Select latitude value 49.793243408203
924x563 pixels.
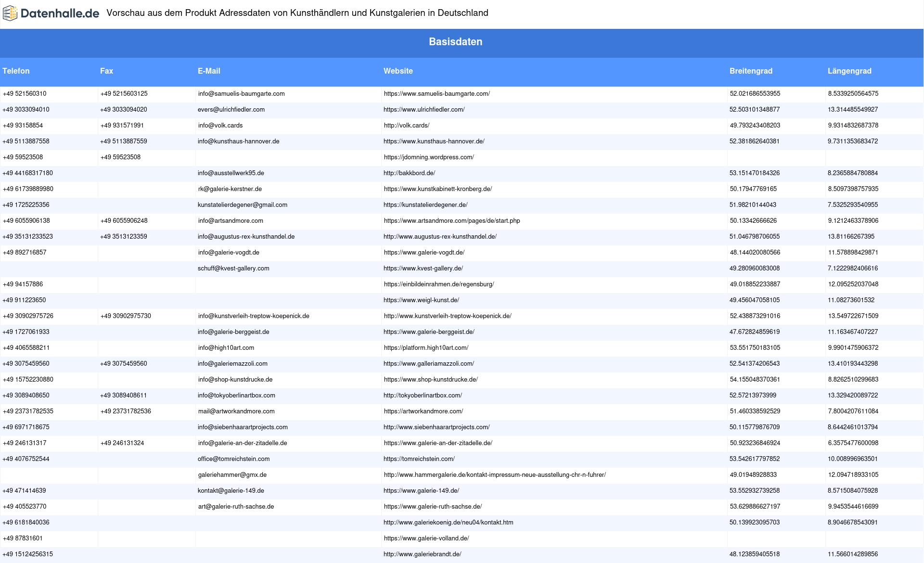click(x=755, y=126)
